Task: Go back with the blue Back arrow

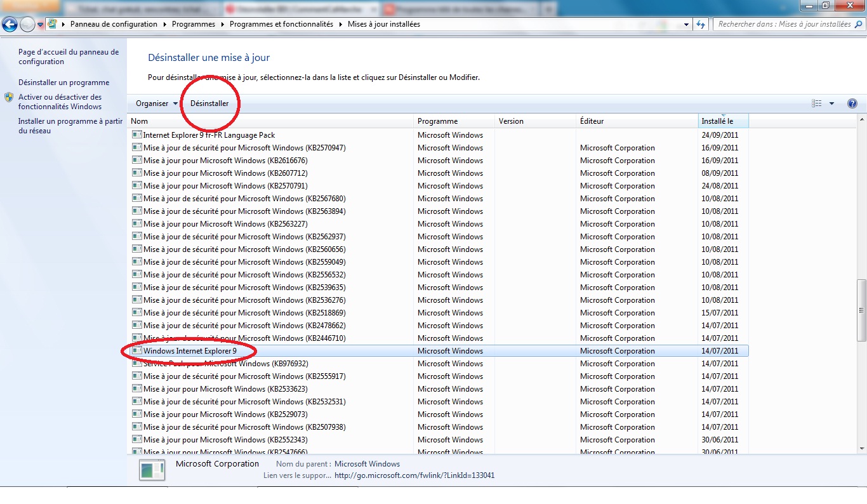Action: click(10, 24)
